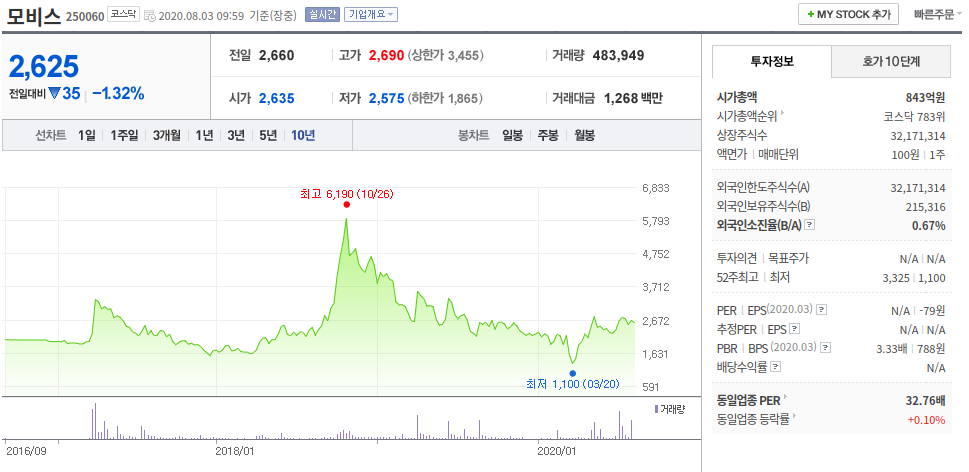The width and height of the screenshot is (969, 472).
Task: Click help icon next to PBR BPS(2020.03)
Action: point(826,348)
